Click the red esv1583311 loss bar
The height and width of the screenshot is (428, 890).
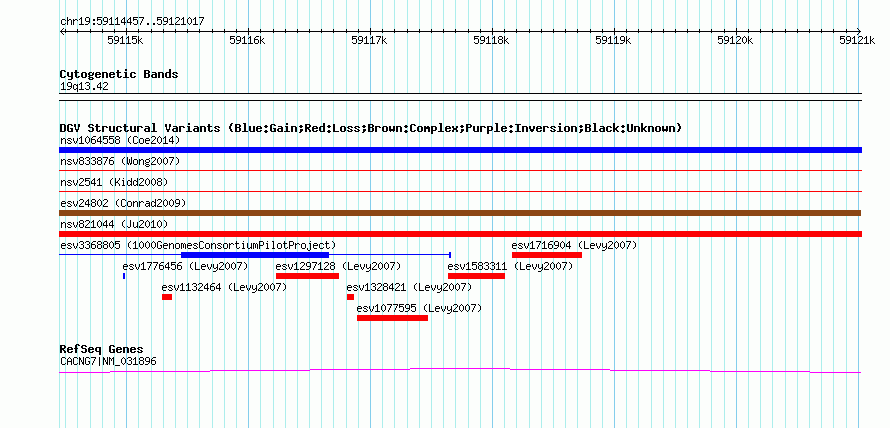(476, 276)
